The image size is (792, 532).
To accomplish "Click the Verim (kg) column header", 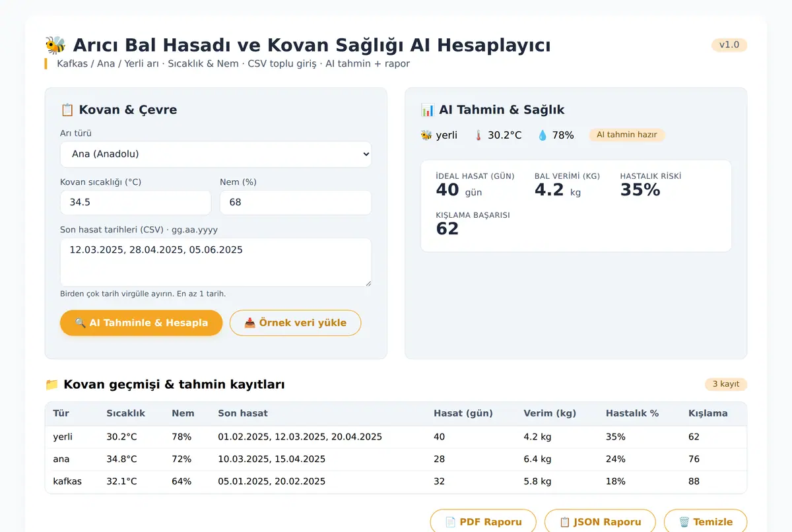I will pos(550,413).
